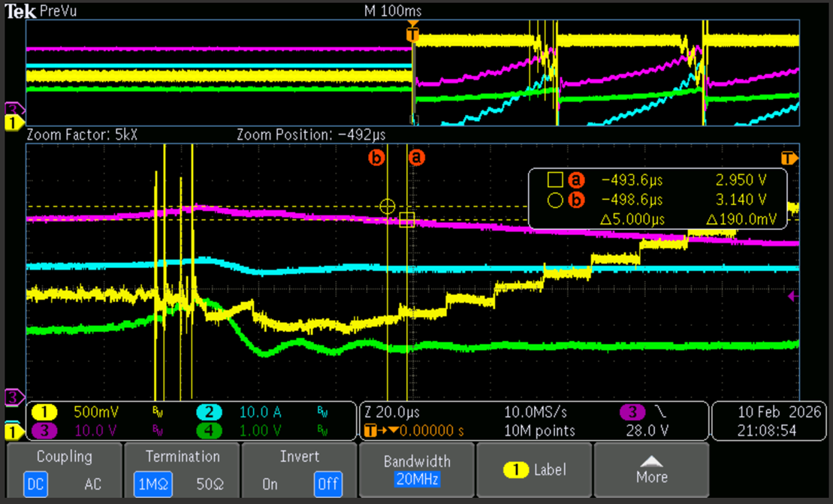Select cyan channel 2 badge

coord(210,412)
